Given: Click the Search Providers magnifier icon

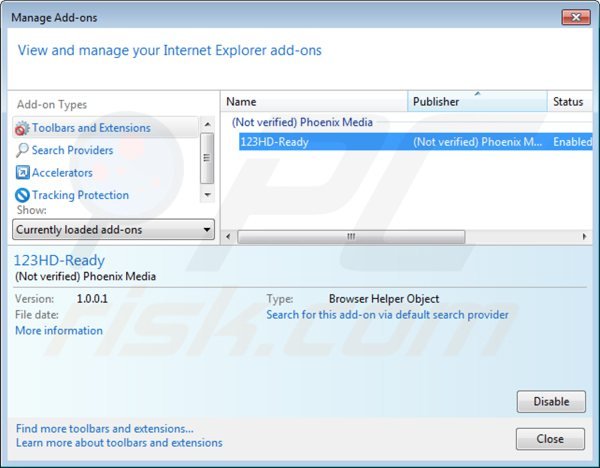Looking at the screenshot, I should (x=22, y=150).
